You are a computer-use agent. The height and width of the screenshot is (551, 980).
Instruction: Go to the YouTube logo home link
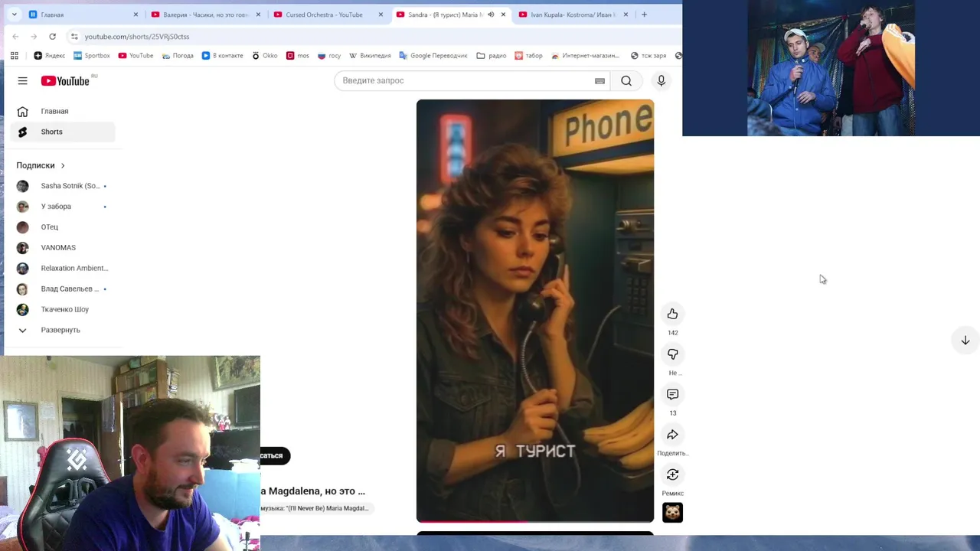65,80
